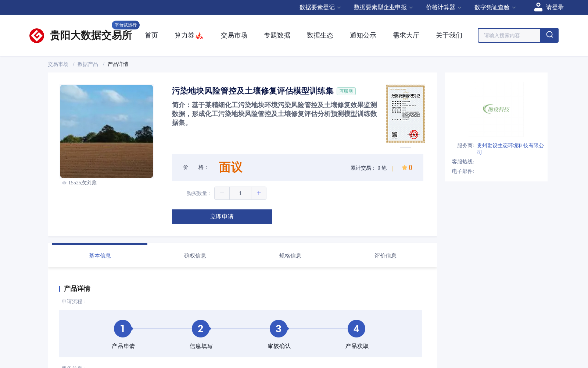Open the 数字凭证查验 dropdown

click(495, 7)
